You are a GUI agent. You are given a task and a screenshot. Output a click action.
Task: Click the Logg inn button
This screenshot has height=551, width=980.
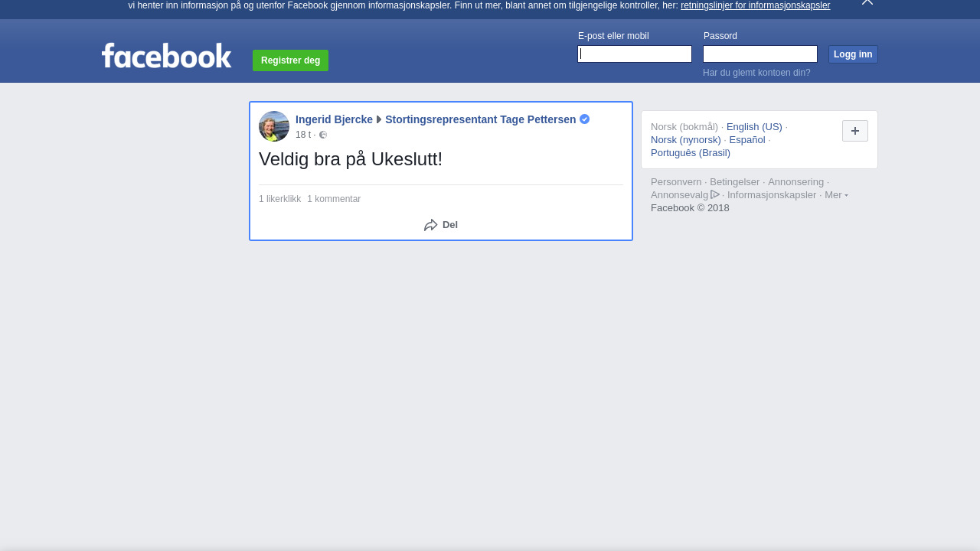point(853,54)
